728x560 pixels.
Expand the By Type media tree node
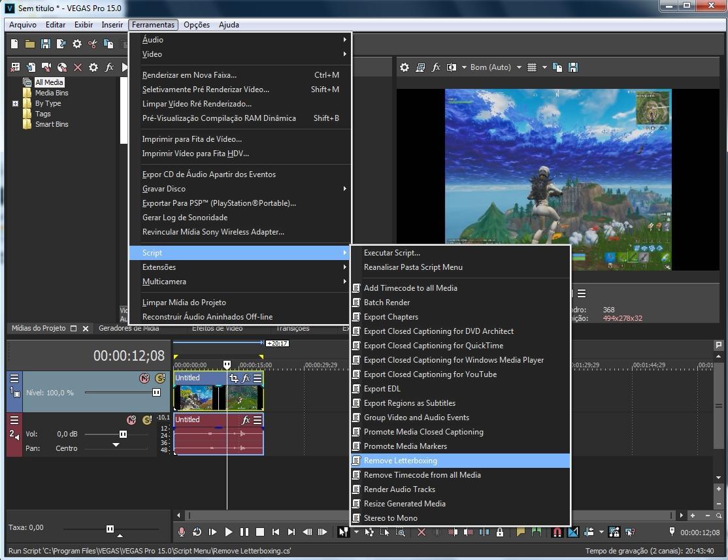point(15,103)
